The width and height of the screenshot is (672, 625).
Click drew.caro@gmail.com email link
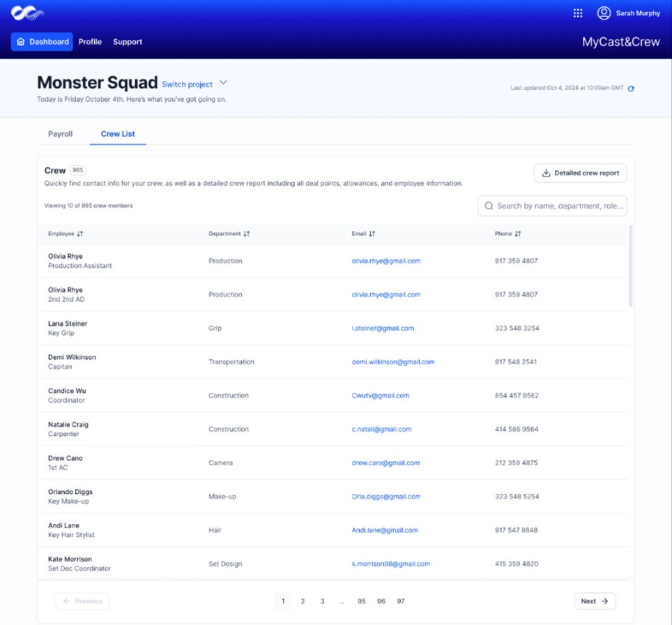click(x=385, y=463)
